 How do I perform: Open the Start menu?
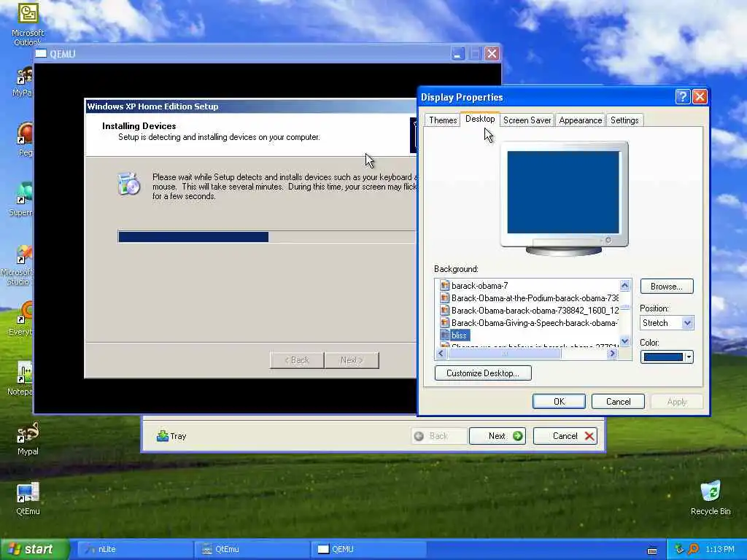point(34,549)
